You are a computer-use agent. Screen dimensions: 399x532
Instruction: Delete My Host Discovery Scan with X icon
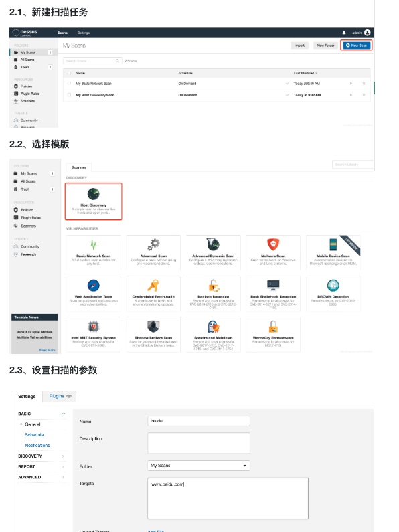click(x=364, y=95)
